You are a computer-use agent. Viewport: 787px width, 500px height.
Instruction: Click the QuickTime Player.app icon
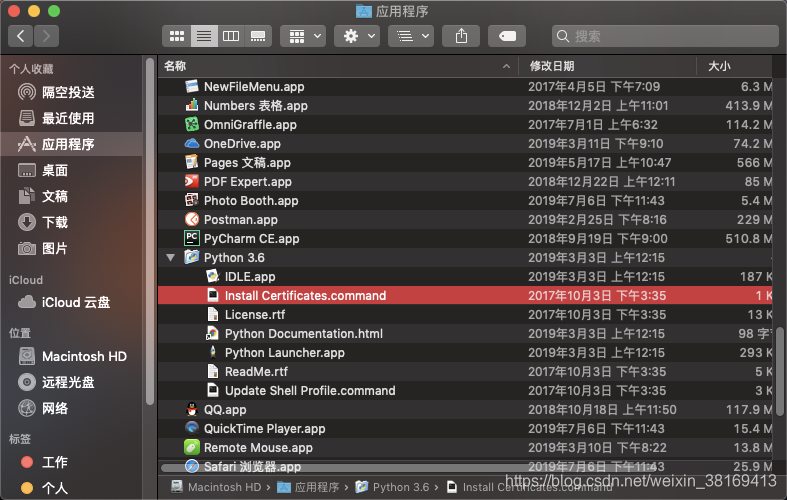[192, 428]
